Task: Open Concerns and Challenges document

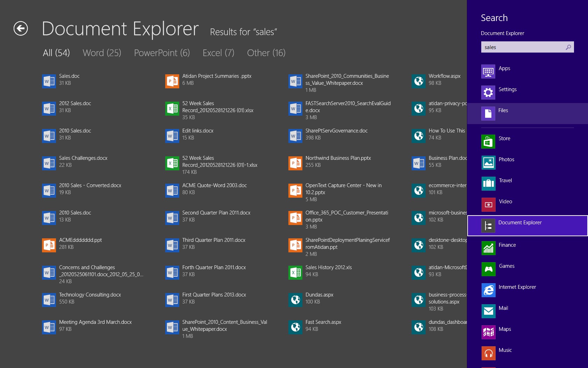Action: click(x=93, y=274)
